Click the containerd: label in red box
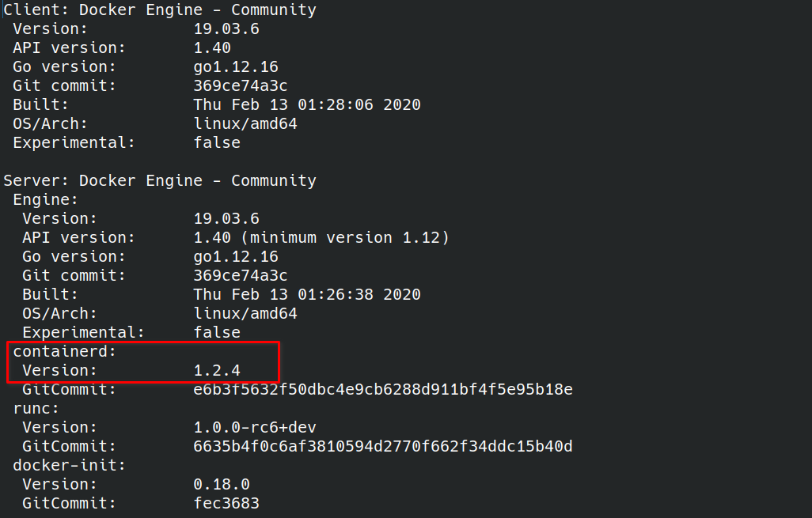 point(65,352)
